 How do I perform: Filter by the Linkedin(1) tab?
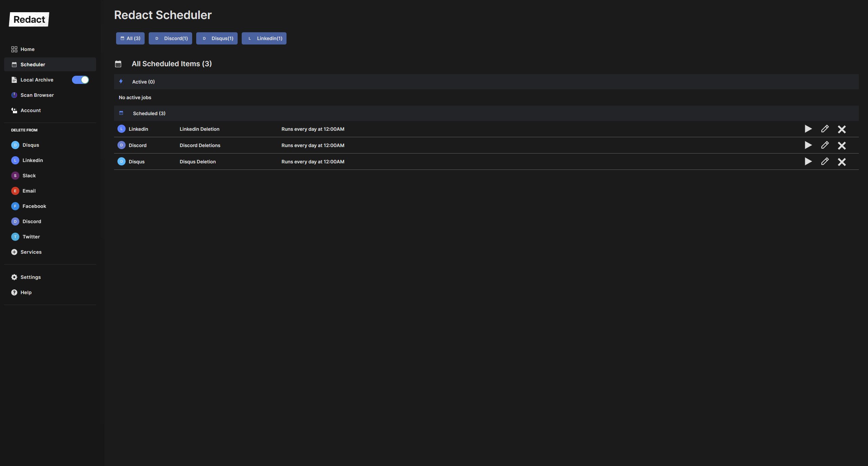(264, 38)
